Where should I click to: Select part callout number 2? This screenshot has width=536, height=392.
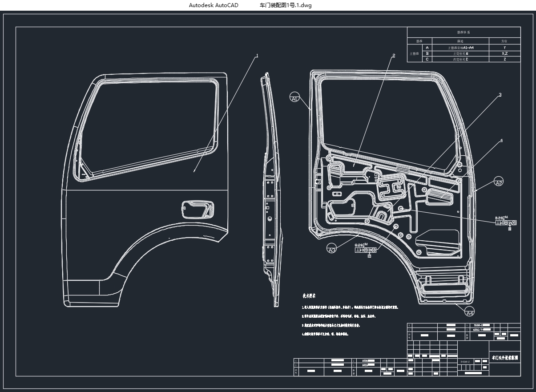coord(394,56)
